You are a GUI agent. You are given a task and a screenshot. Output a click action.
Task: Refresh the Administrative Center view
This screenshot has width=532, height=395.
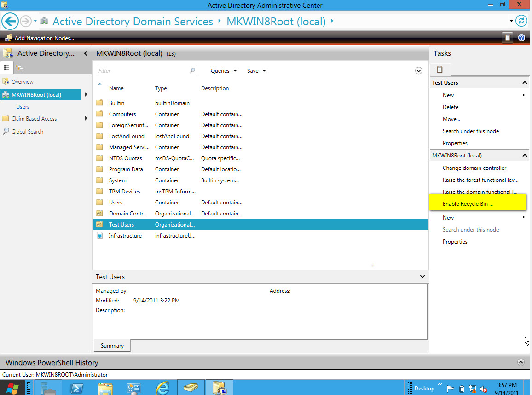click(522, 21)
